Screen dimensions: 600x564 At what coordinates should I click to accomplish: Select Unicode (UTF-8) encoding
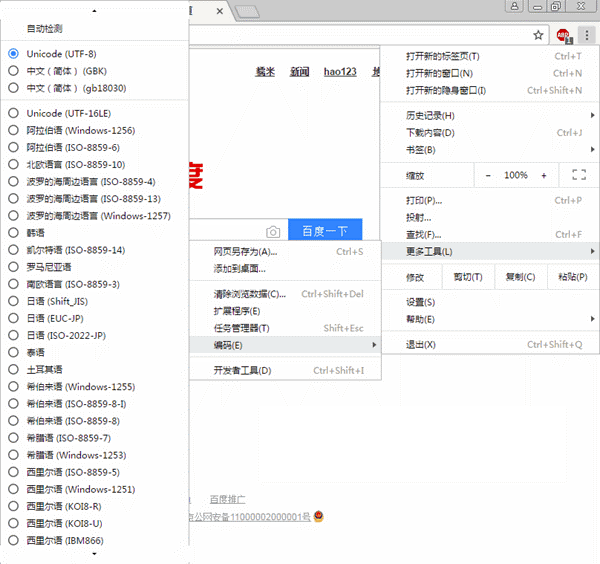pyautogui.click(x=95, y=54)
